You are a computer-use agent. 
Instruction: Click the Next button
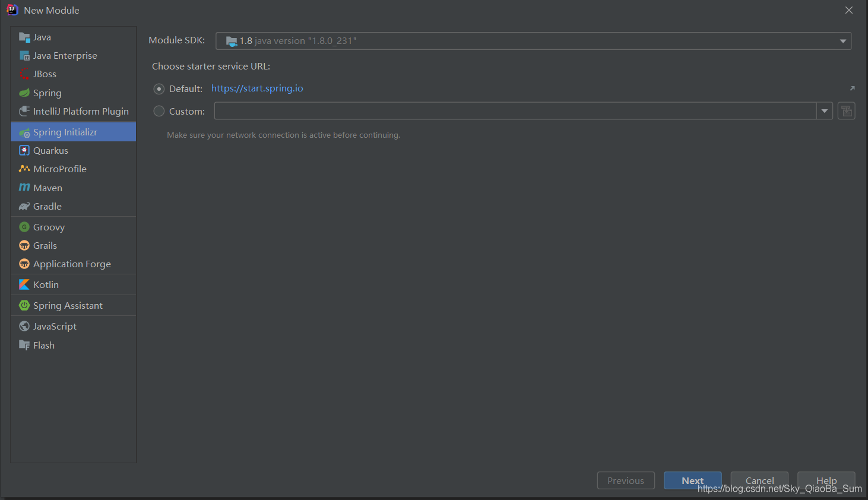(693, 480)
